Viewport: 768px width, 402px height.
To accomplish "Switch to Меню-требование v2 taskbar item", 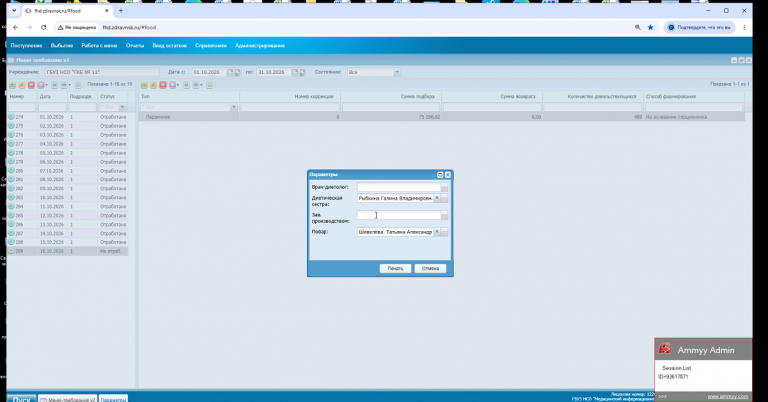I will point(68,399).
